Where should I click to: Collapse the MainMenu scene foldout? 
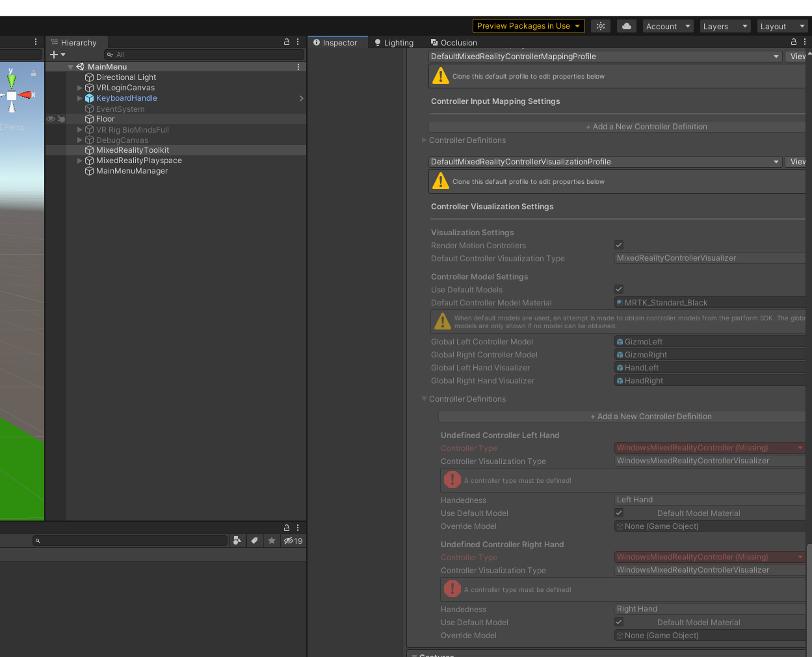tap(70, 67)
